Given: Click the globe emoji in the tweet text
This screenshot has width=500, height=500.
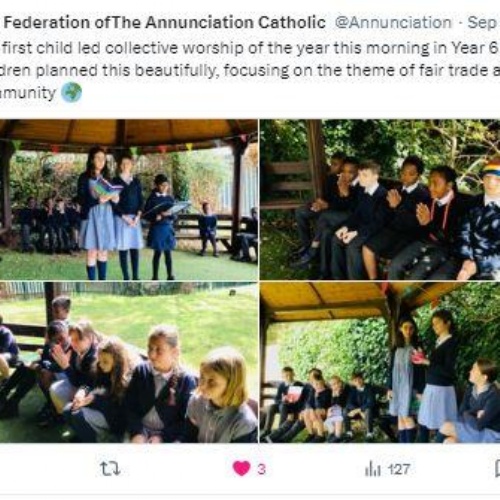Looking at the screenshot, I should click(x=71, y=92).
